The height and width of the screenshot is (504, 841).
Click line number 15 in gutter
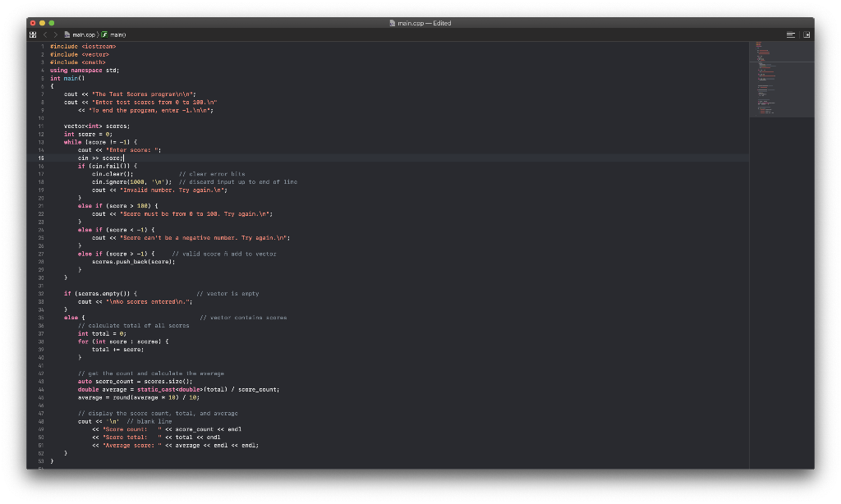coord(41,158)
